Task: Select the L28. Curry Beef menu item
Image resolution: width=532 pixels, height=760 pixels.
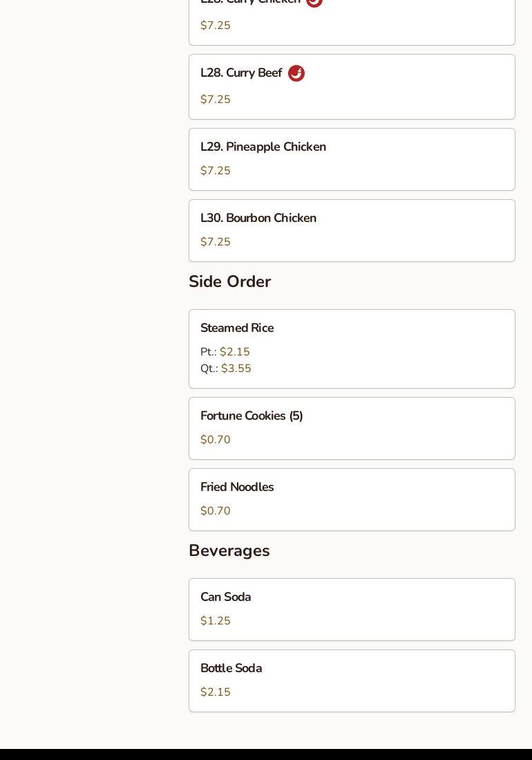Action: tap(241, 73)
